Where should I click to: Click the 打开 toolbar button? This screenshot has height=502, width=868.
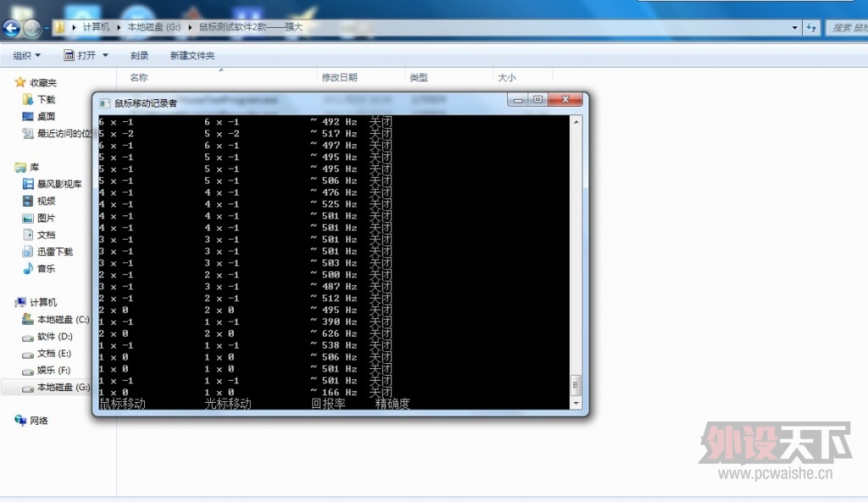(x=81, y=55)
